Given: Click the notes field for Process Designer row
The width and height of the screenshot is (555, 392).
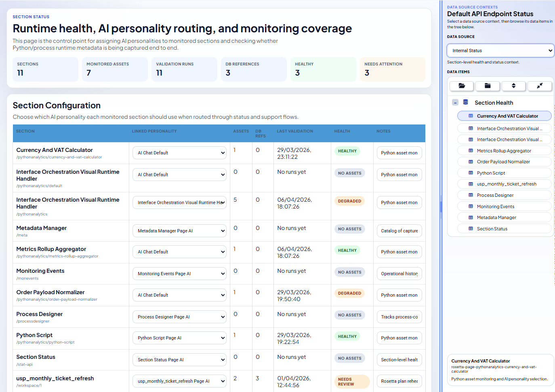Looking at the screenshot, I should [x=399, y=316].
